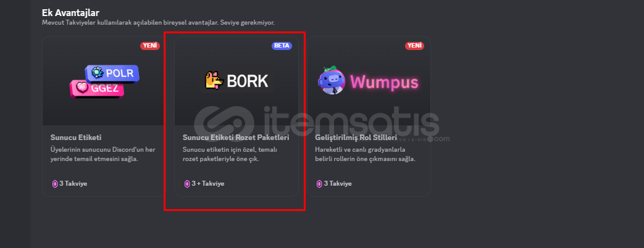Open Sunucu Etiketi Rozet Paketleri title
Screen dimensions: 644x248
coord(236,137)
